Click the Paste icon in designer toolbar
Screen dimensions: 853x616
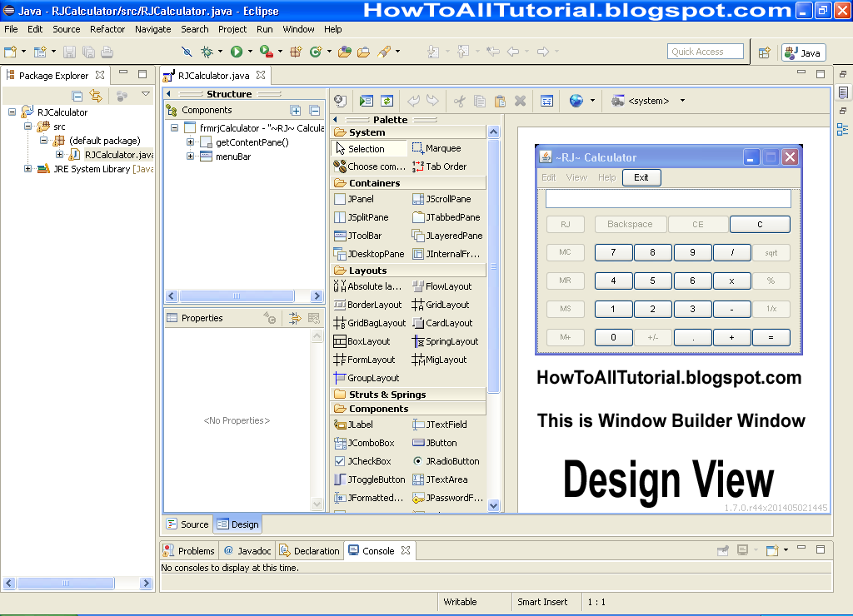pos(500,101)
